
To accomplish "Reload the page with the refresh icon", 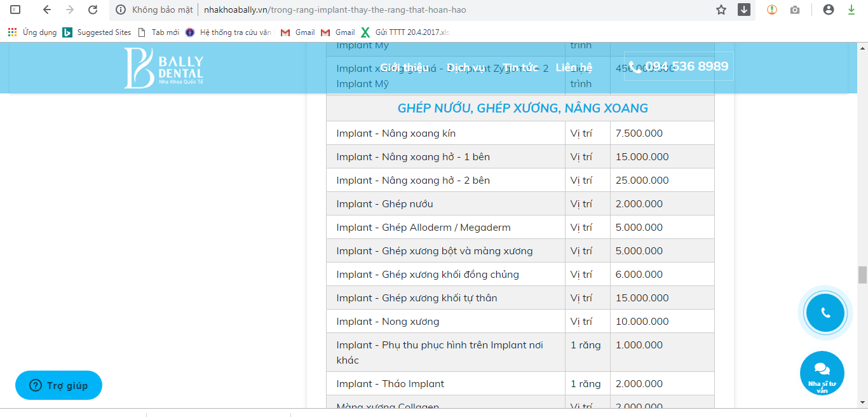I will 93,10.
